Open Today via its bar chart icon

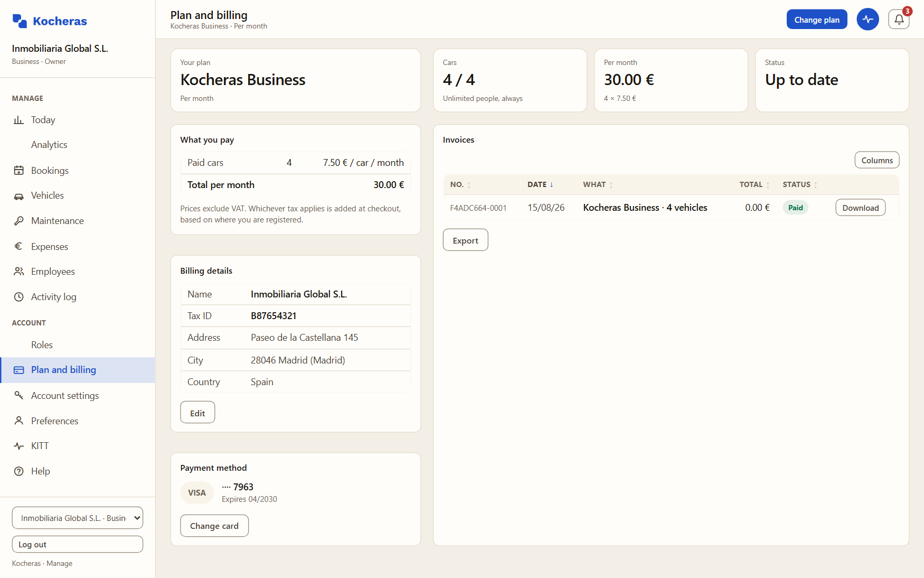[18, 120]
